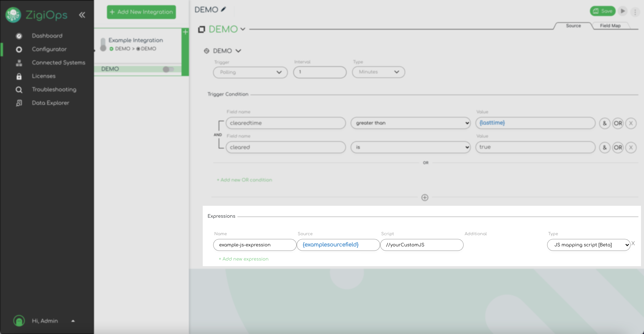Viewport: 644px width, 334px height.
Task: Click the green plus beside Example Integration
Action: pos(185,32)
